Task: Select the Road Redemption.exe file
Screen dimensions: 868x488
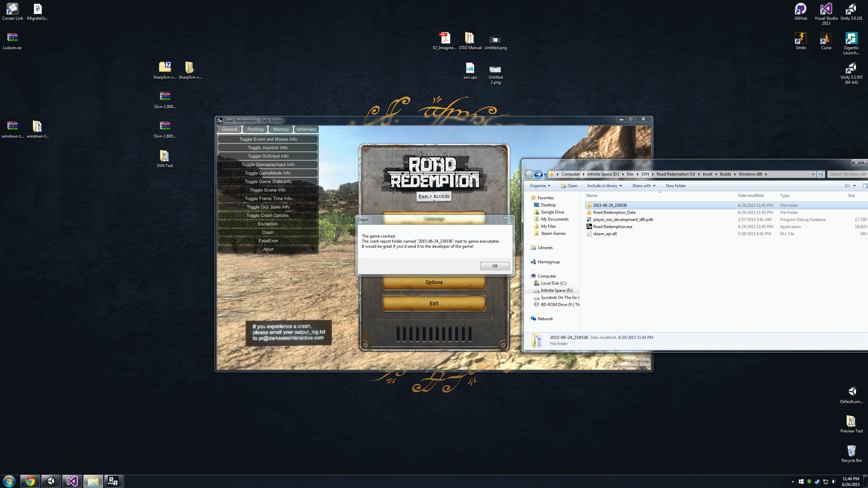Action: pos(612,227)
